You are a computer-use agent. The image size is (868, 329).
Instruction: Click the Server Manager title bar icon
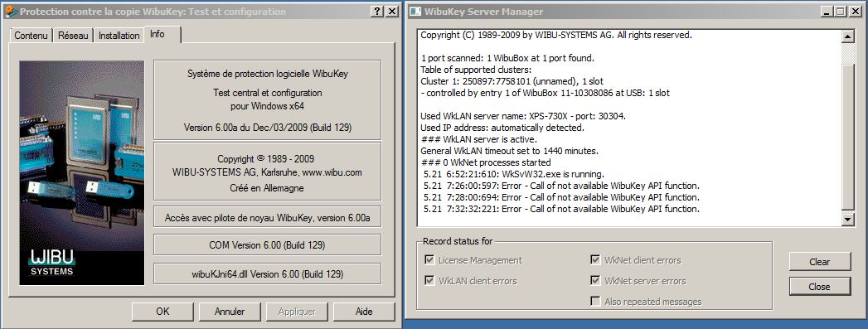[x=415, y=11]
